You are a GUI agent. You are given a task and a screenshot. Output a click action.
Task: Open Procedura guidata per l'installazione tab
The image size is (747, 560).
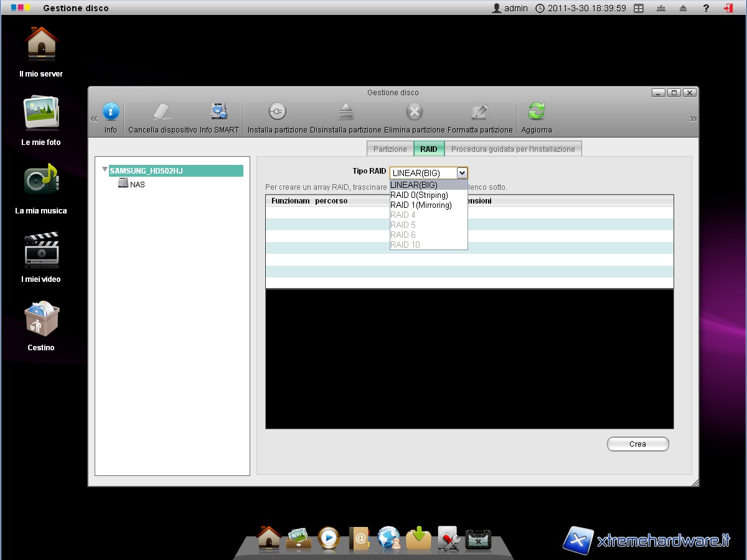coord(513,149)
